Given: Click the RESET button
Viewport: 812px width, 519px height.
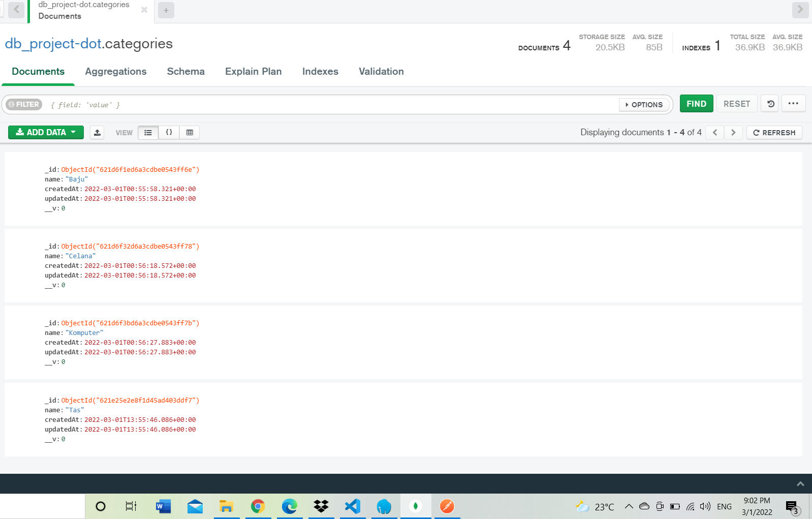Looking at the screenshot, I should (x=737, y=104).
